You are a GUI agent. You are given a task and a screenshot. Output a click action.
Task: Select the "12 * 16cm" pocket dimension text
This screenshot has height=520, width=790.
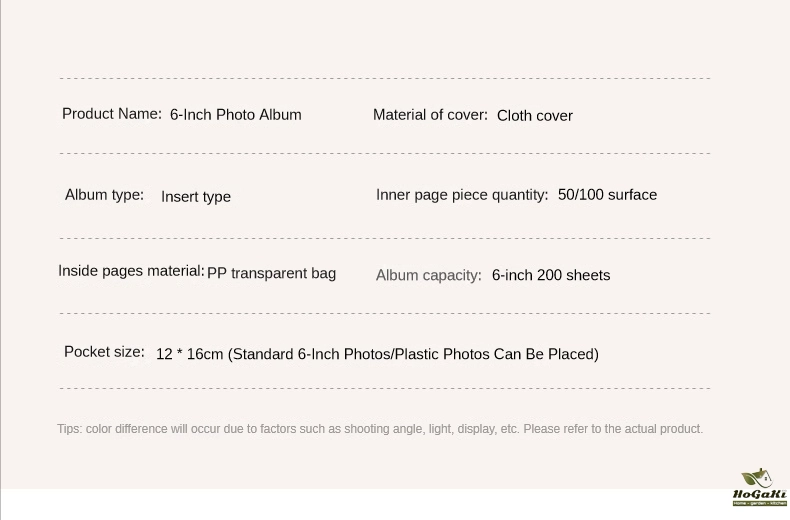point(189,354)
